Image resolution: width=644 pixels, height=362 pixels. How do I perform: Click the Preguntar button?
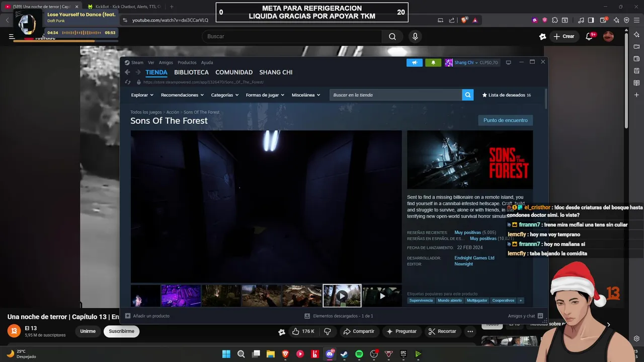click(x=401, y=331)
